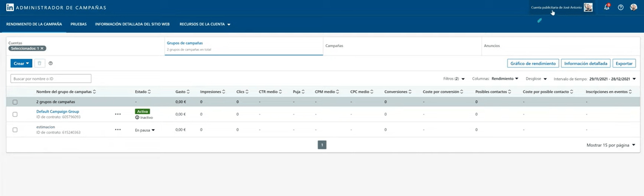Select all campaign groups checkbox
The image size is (644, 196).
[x=15, y=102]
